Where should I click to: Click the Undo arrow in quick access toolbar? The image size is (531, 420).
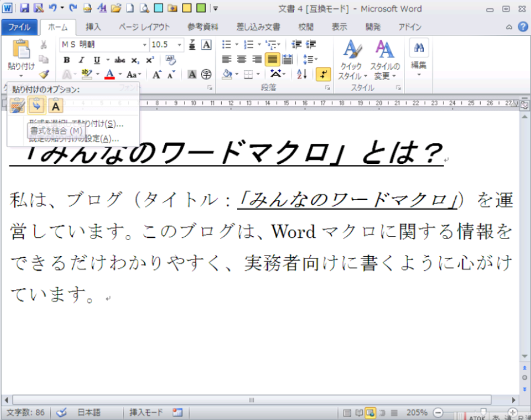[53, 9]
